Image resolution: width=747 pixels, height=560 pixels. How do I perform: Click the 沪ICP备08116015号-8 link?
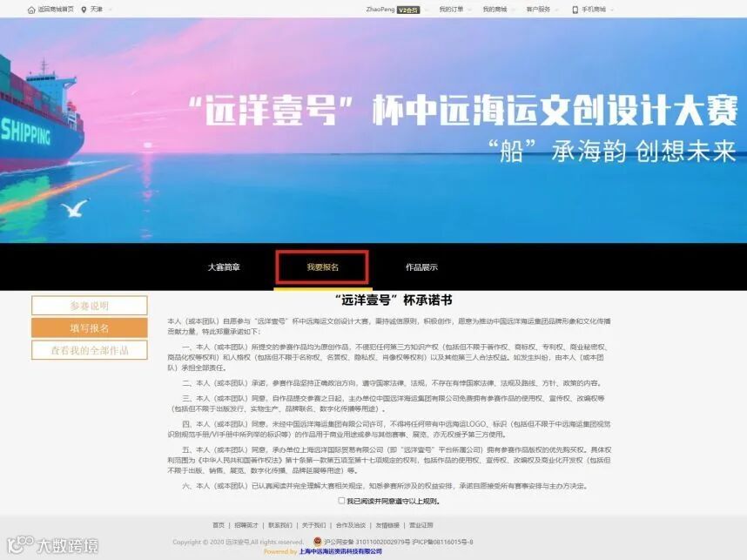click(442, 542)
